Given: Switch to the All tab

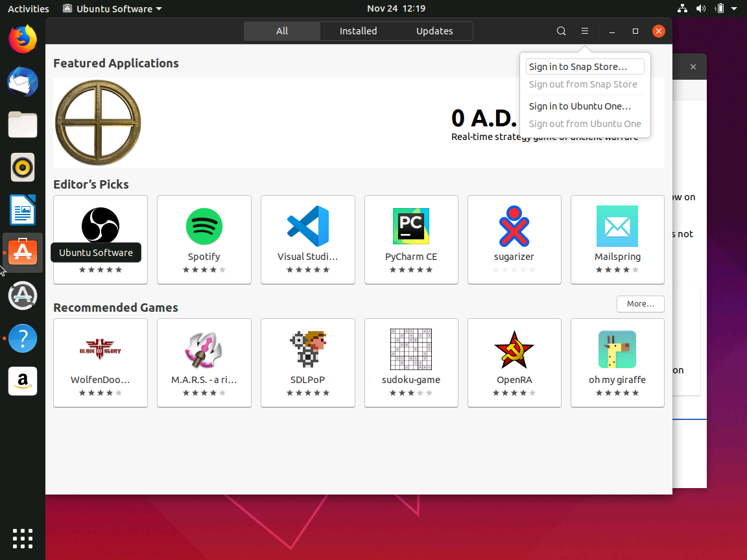Looking at the screenshot, I should [282, 31].
